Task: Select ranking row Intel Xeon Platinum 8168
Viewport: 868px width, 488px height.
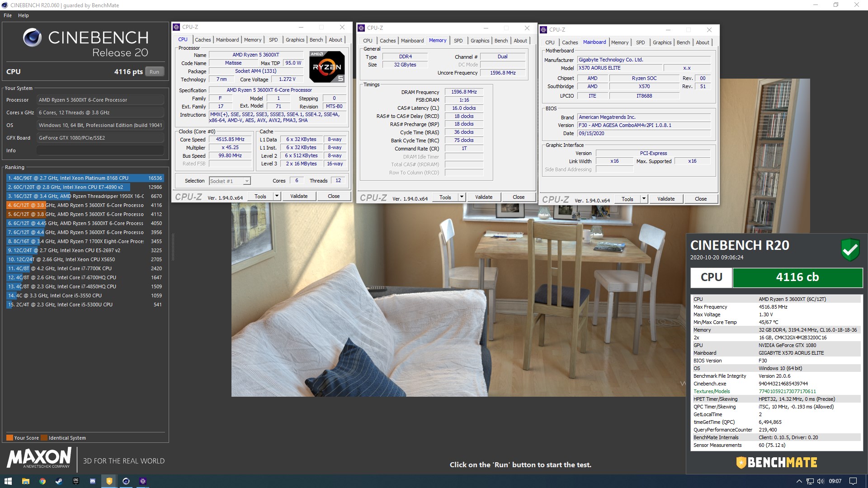Action: [85, 178]
